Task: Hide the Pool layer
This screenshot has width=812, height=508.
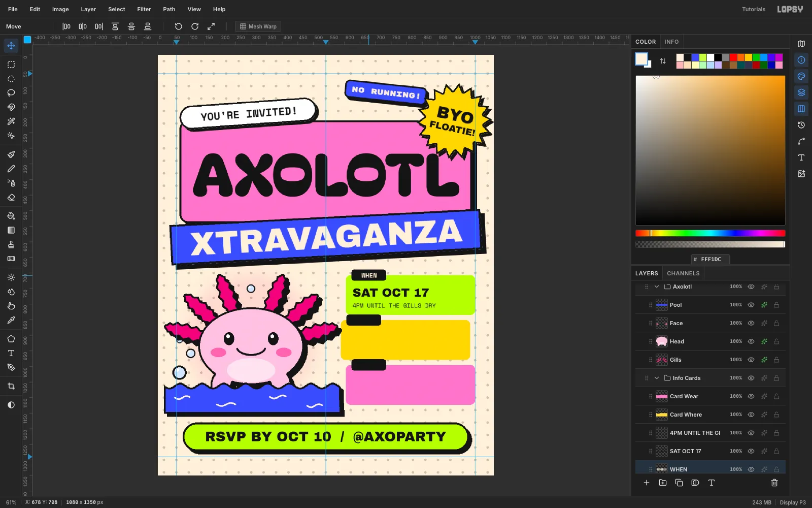Action: pyautogui.click(x=751, y=305)
